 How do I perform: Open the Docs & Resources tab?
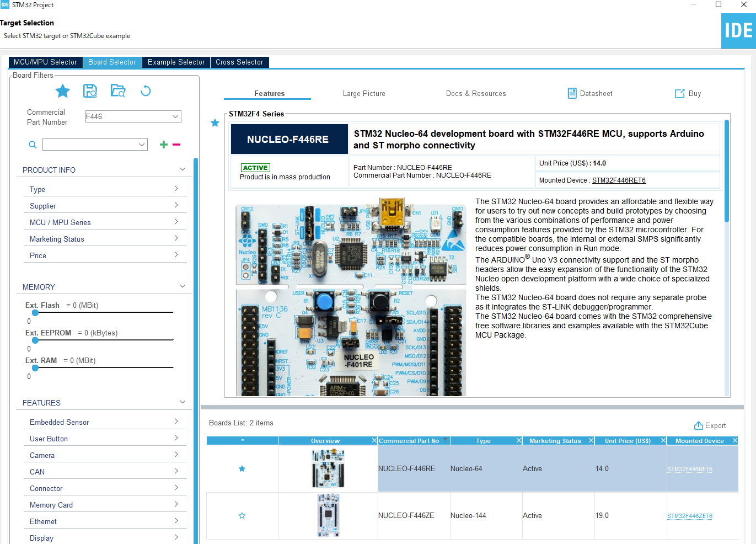click(476, 94)
